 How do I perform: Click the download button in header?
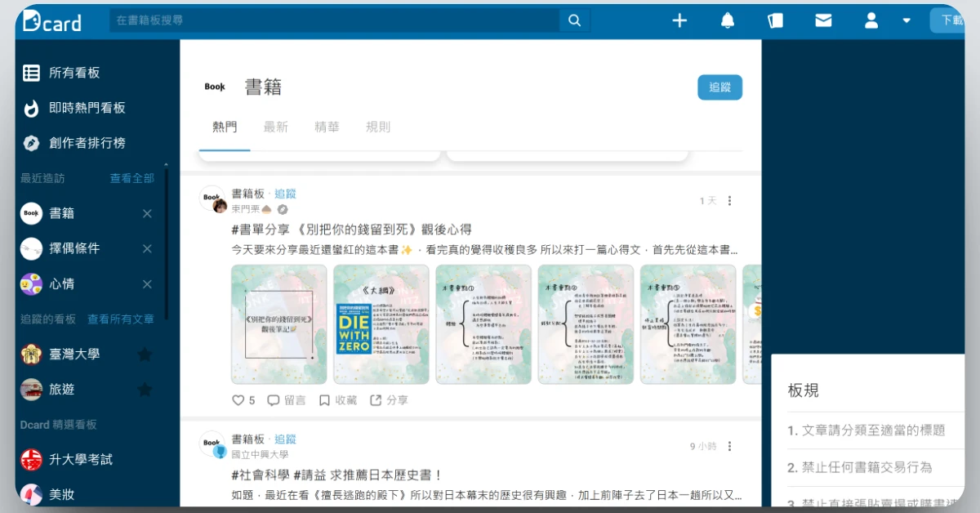(x=947, y=20)
